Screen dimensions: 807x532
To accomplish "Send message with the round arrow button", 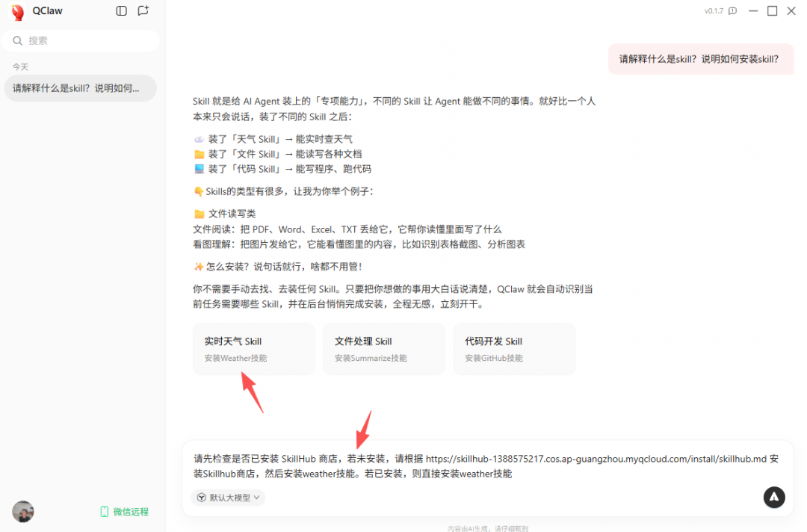I will [773, 497].
